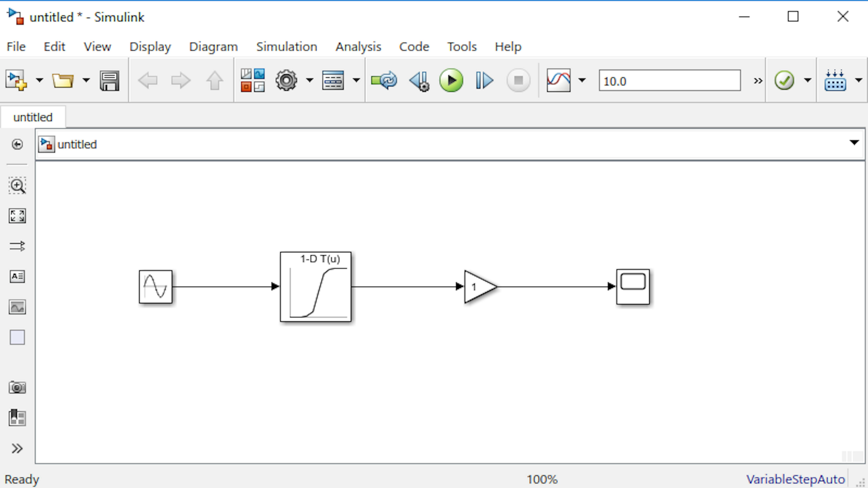This screenshot has height=488, width=868.
Task: Maximize the Simulink window
Action: click(x=793, y=16)
